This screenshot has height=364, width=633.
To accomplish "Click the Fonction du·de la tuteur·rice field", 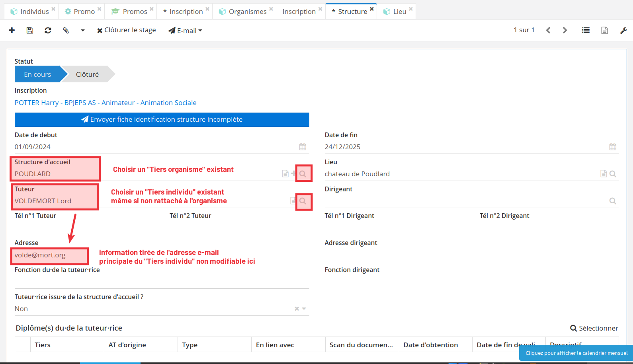I will [162, 282].
